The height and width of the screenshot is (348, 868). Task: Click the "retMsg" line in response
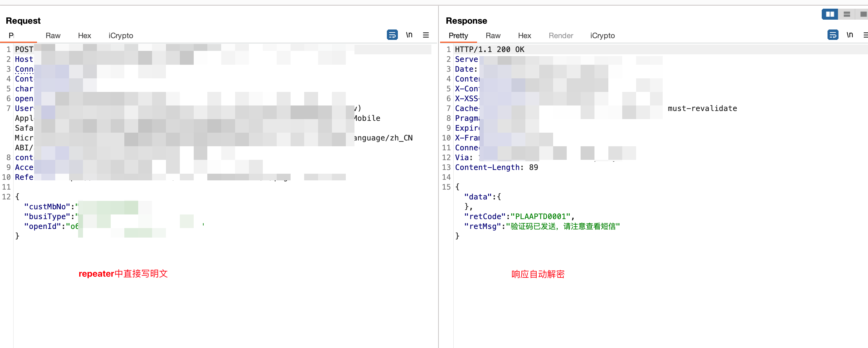tap(542, 226)
